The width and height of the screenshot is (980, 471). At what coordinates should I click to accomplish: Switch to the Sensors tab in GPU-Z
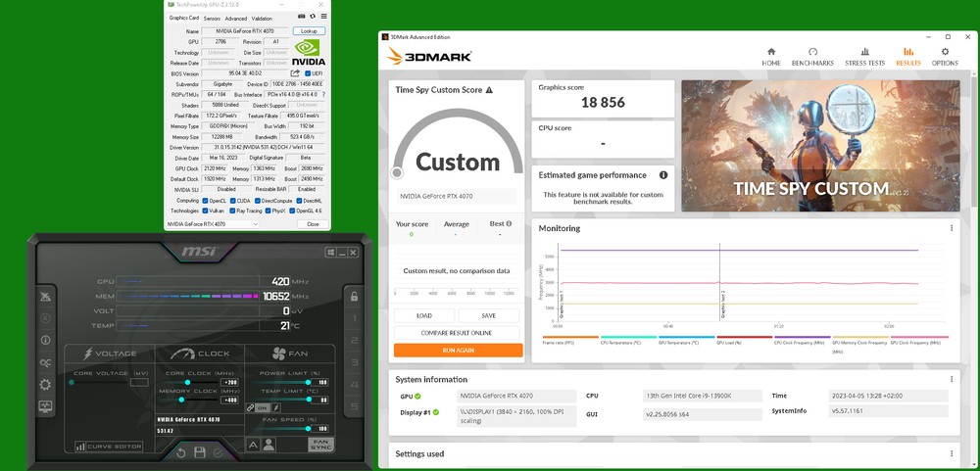pyautogui.click(x=212, y=19)
